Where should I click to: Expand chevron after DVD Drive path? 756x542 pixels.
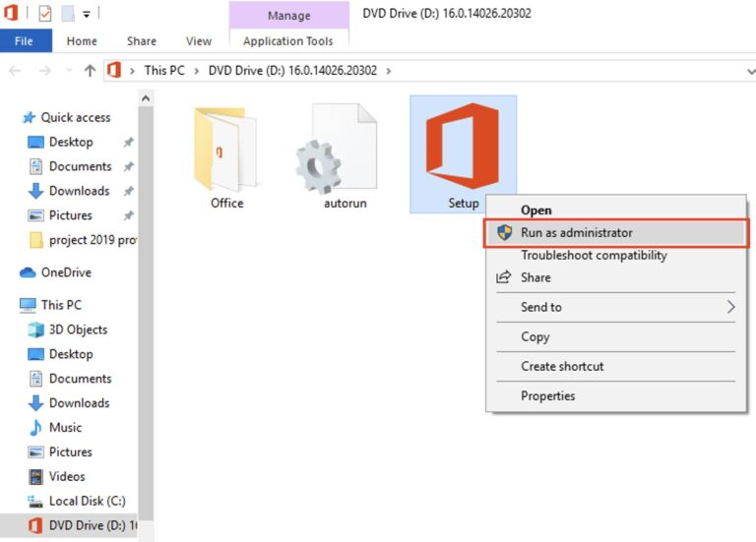388,71
